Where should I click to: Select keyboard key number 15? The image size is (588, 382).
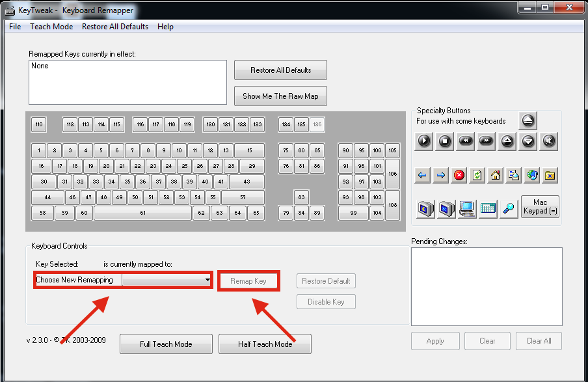[249, 150]
